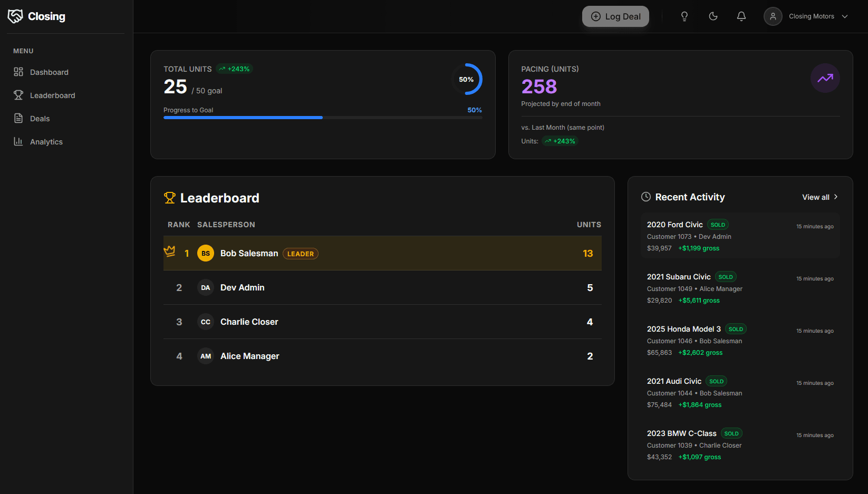This screenshot has height=494, width=868.
Task: Select the Leaderboard icon in sidebar
Action: (x=18, y=95)
